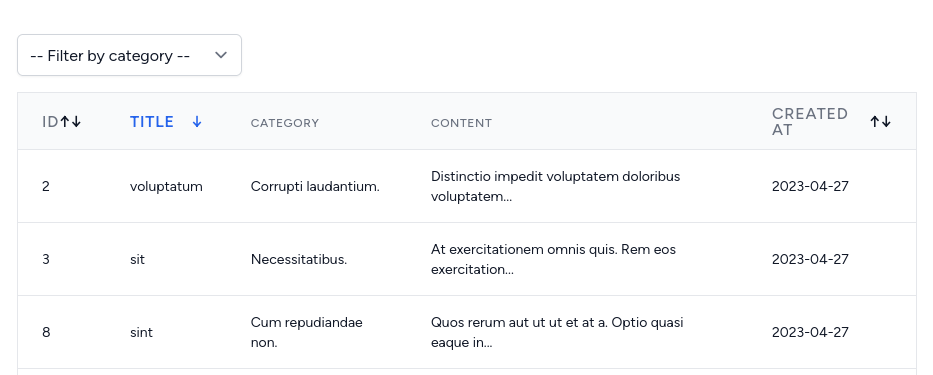
Task: Click content starting with Quos rerum
Action: pyautogui.click(x=557, y=332)
